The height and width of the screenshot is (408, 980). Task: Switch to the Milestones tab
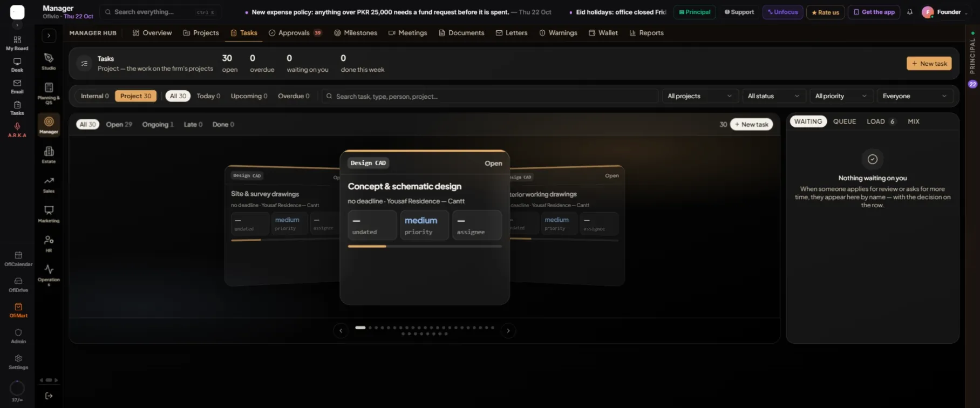(x=356, y=33)
